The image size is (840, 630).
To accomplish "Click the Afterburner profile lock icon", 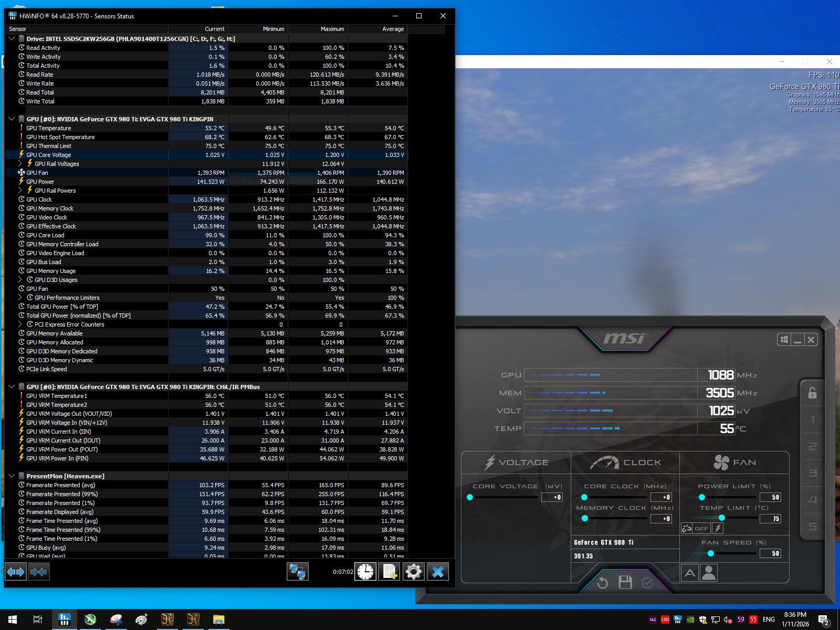I will (812, 393).
